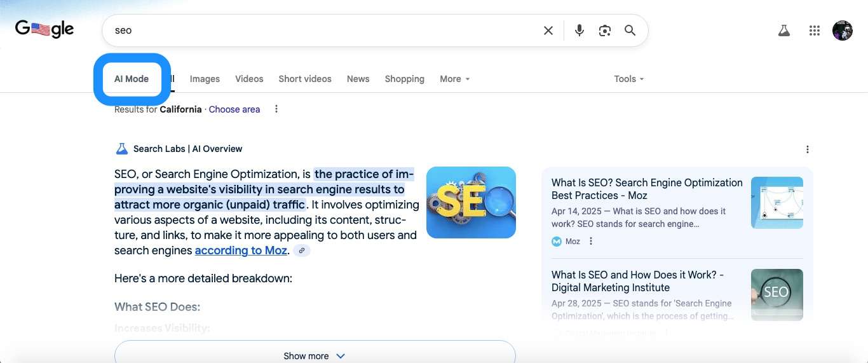Open Google account profile avatar

[x=843, y=31]
